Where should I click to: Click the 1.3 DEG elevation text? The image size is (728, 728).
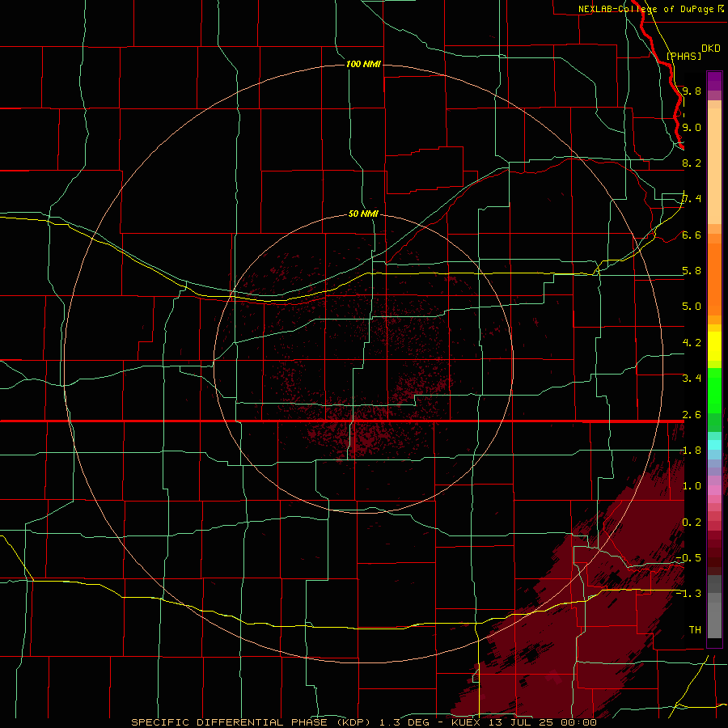pos(405,722)
